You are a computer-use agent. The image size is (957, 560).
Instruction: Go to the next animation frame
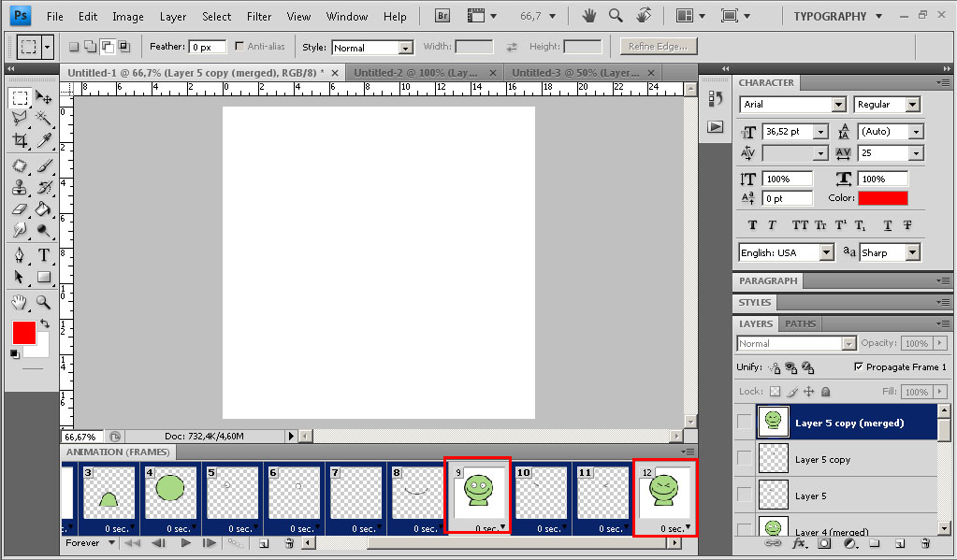pos(209,542)
